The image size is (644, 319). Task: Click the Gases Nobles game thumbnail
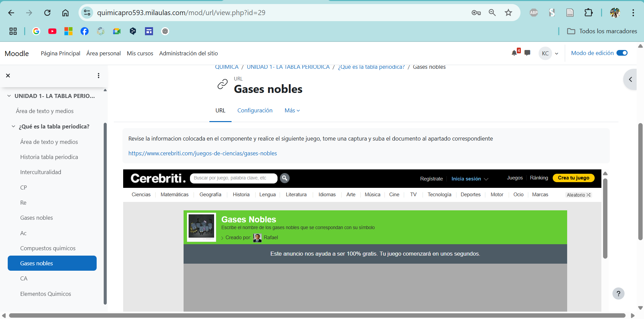(201, 227)
